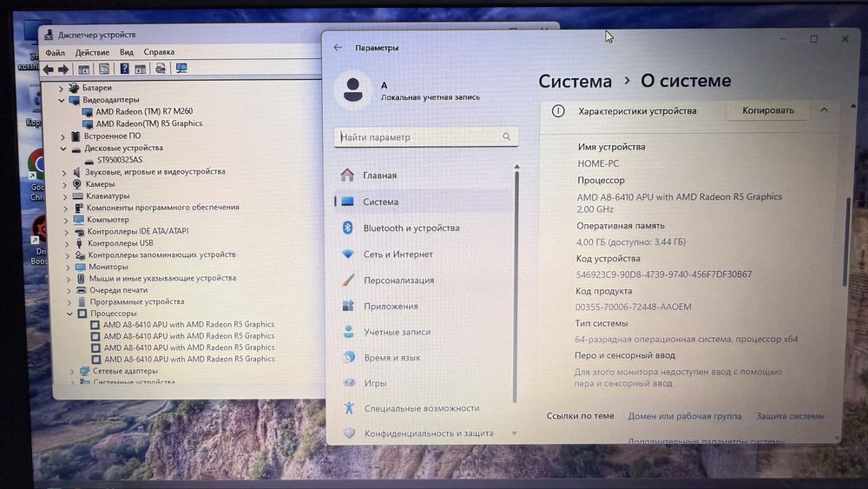Open the Действие menu in Device Manager
Screen dimensions: 868x489
[x=92, y=52]
